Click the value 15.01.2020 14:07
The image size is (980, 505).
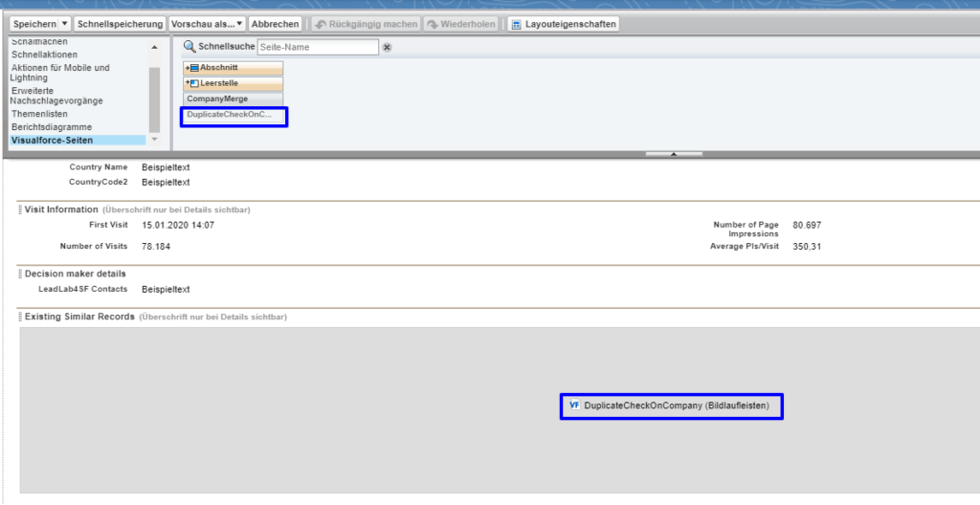[178, 225]
